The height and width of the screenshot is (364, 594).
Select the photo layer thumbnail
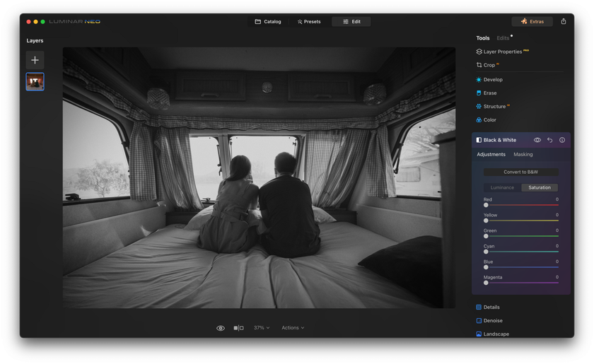point(35,81)
